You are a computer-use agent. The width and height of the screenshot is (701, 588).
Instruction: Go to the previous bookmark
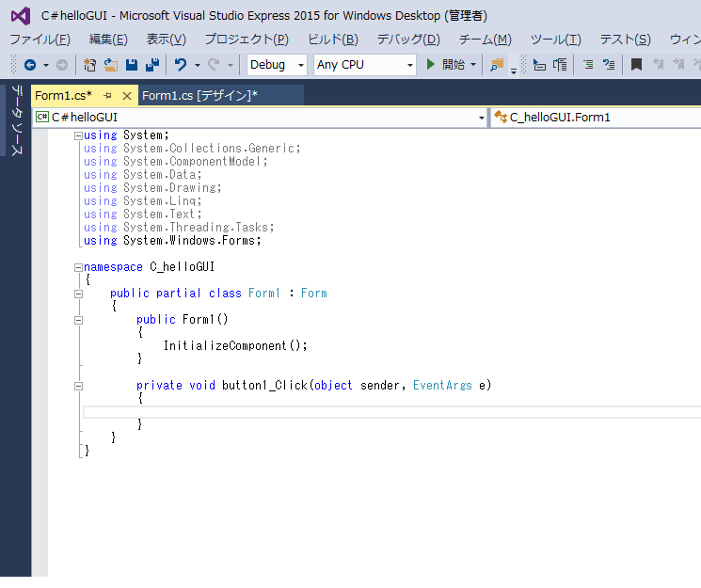(658, 65)
